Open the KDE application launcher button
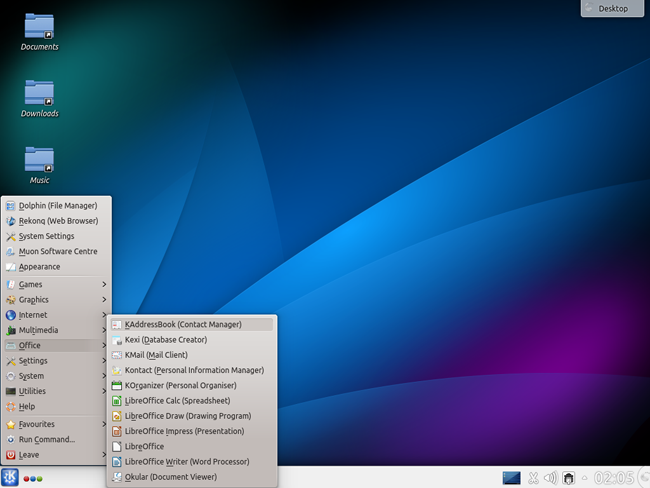 click(x=10, y=477)
